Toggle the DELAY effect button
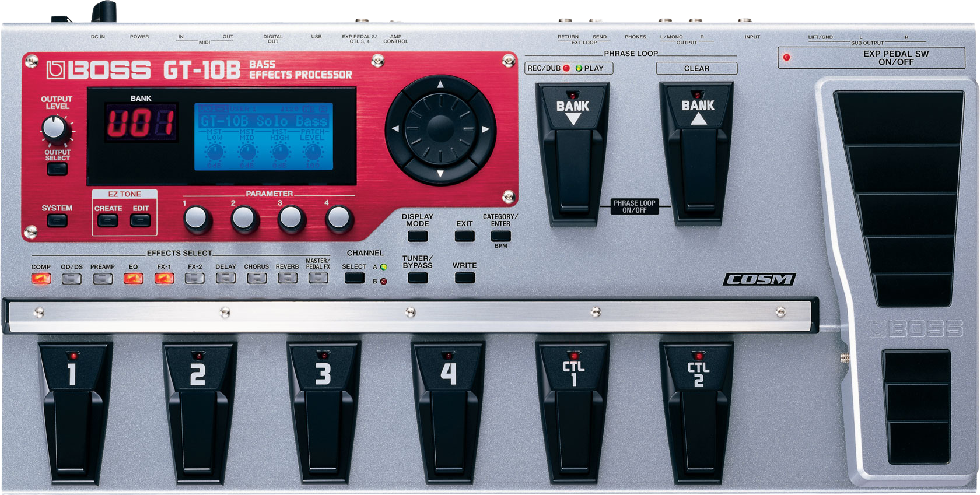The width and height of the screenshot is (980, 495). click(226, 279)
